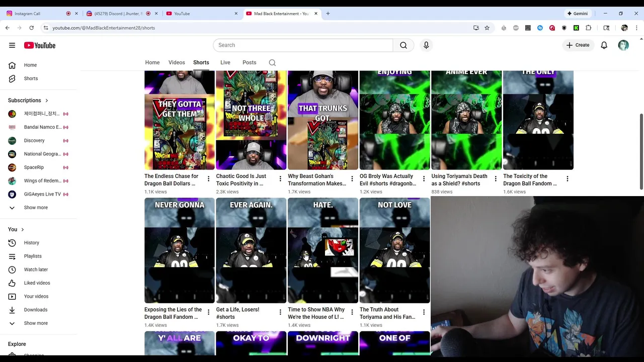Open options for 'Get a Life, Losers!' short
Image resolution: width=644 pixels, height=362 pixels.
click(x=280, y=312)
